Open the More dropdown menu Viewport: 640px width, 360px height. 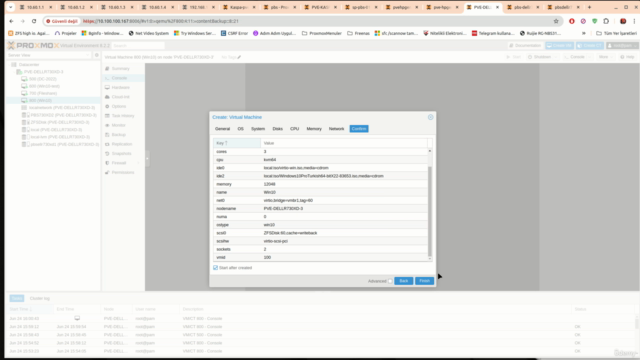605,57
